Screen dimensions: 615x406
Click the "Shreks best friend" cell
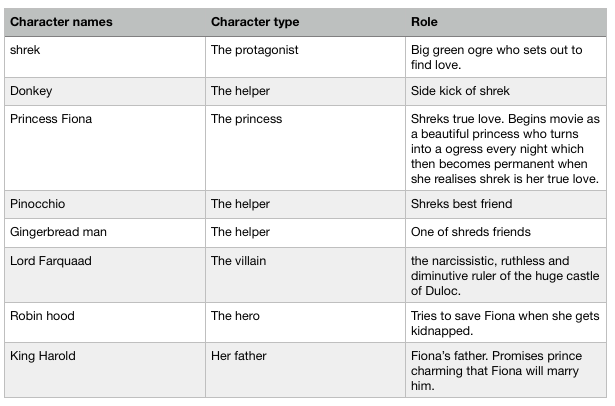pos(461,204)
